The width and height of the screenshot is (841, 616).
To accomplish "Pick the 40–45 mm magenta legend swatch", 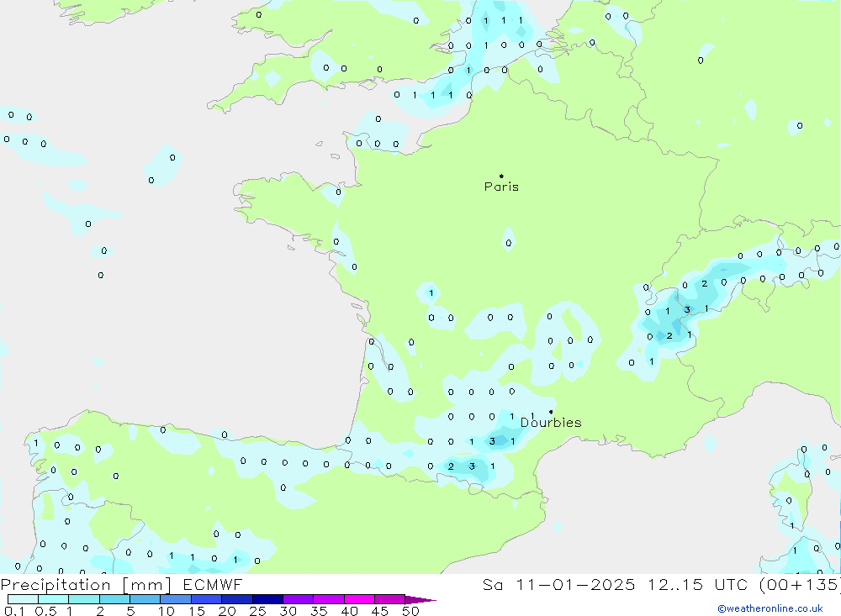I will coord(359,599).
